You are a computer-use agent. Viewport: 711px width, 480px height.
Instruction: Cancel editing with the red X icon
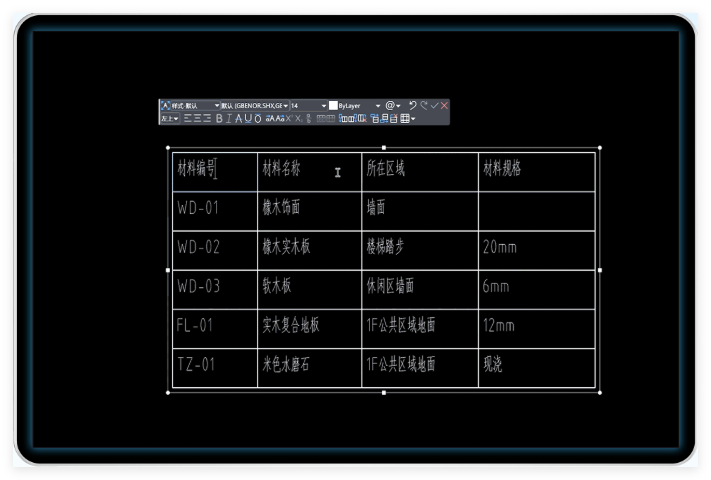pyautogui.click(x=444, y=105)
